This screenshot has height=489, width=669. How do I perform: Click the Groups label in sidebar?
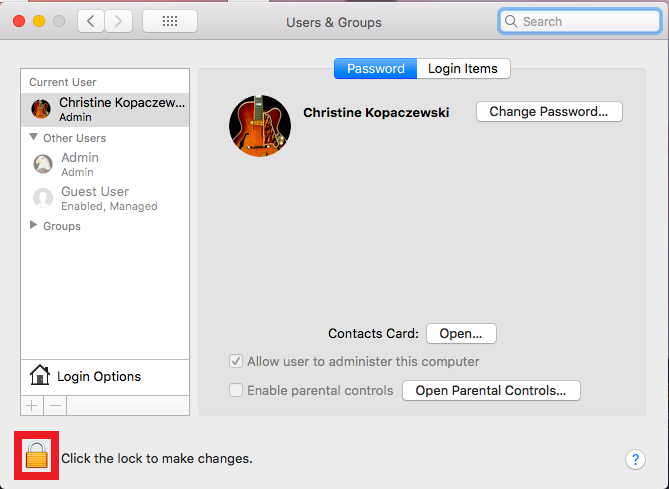point(62,226)
